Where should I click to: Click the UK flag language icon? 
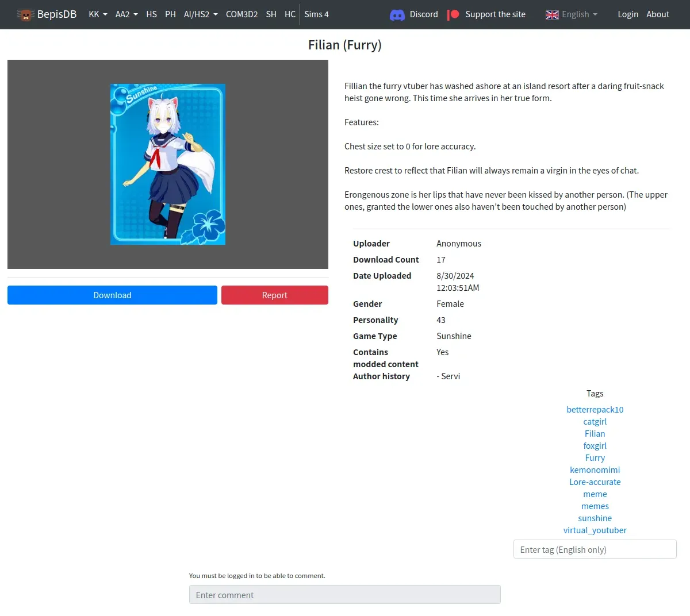pyautogui.click(x=552, y=15)
